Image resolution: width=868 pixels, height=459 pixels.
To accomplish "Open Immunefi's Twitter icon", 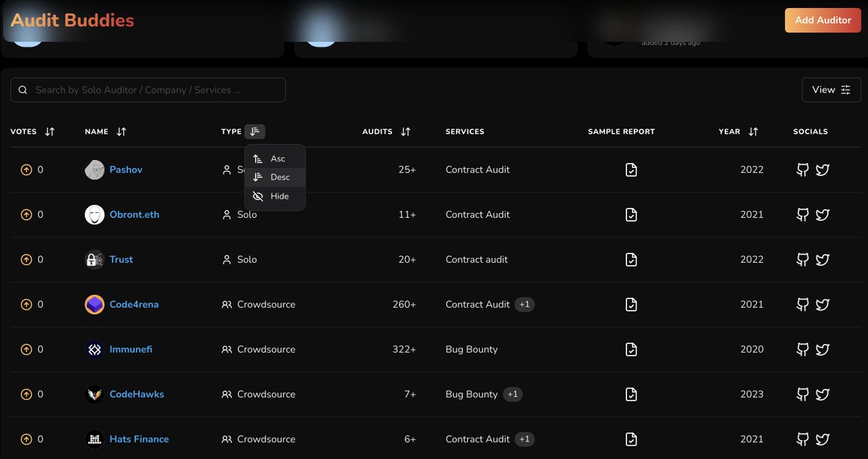I will tap(822, 350).
